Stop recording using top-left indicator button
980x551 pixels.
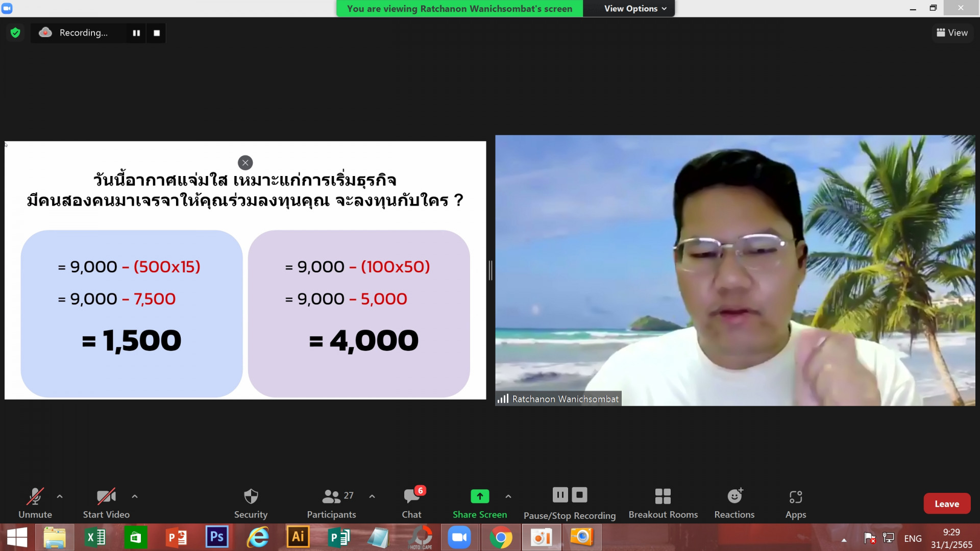tap(157, 33)
